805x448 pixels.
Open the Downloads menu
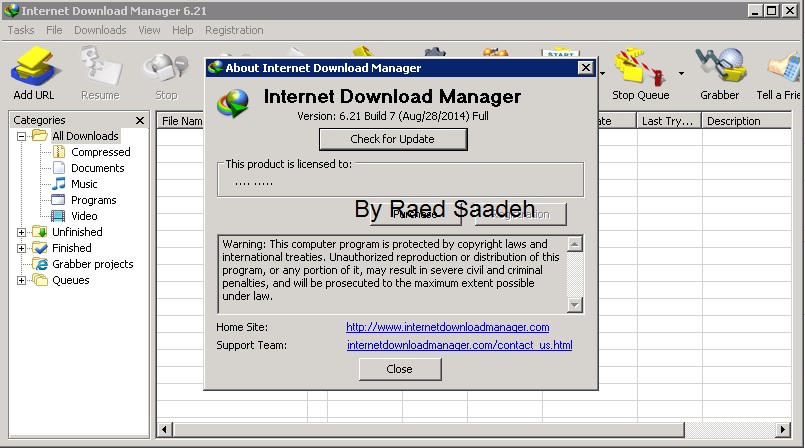coord(100,30)
